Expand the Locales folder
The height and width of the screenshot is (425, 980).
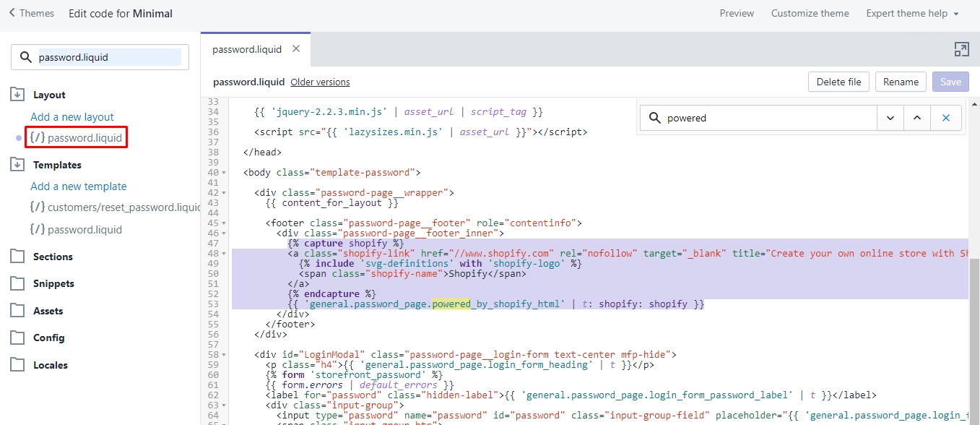pos(17,365)
